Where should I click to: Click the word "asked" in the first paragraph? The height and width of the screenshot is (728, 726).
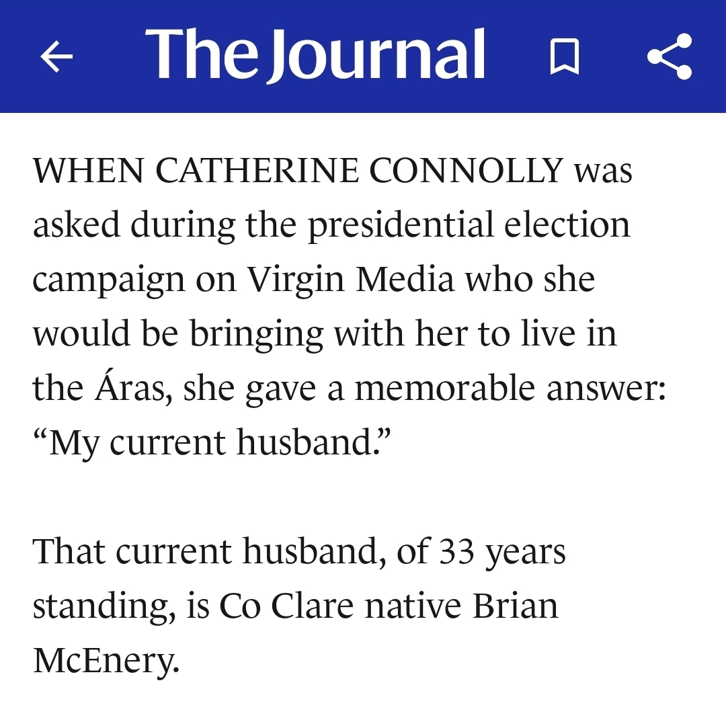(x=76, y=225)
